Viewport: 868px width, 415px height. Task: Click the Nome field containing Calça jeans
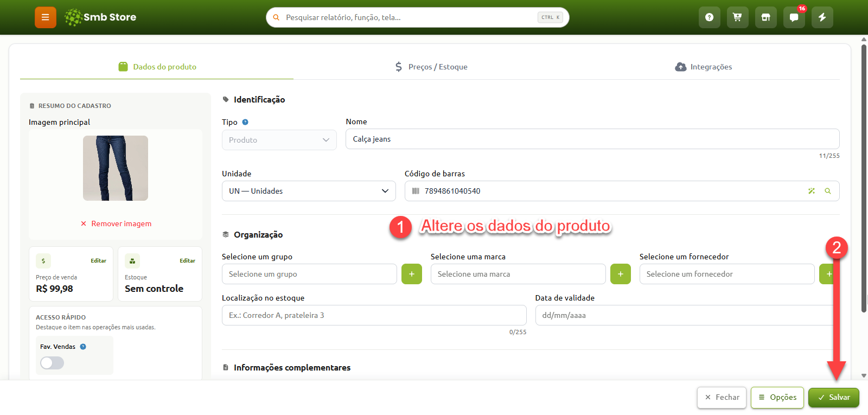coord(592,139)
